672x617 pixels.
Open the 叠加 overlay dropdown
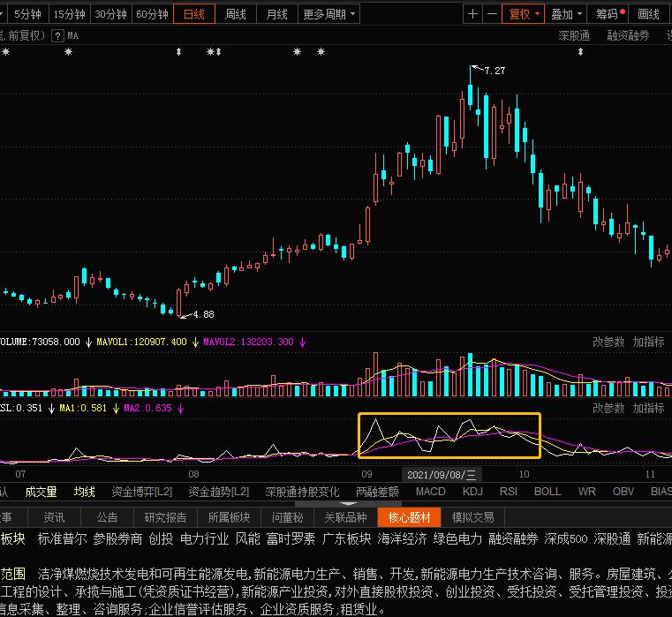566,15
